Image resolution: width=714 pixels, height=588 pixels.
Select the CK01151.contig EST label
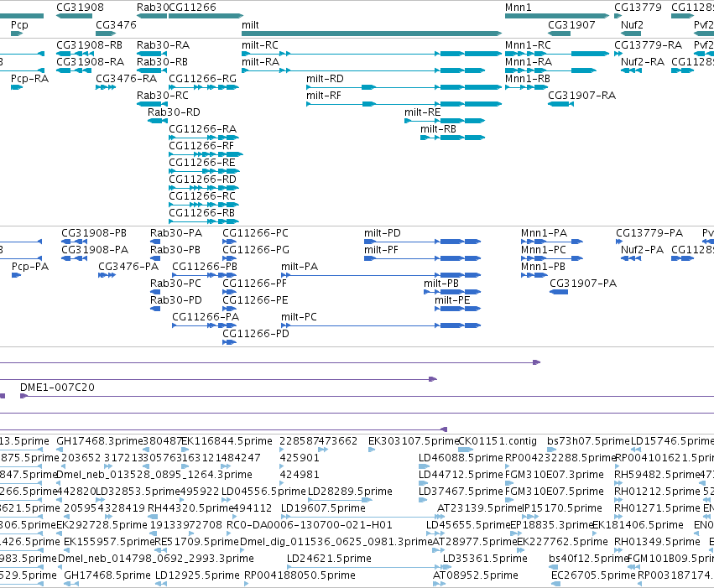point(498,441)
